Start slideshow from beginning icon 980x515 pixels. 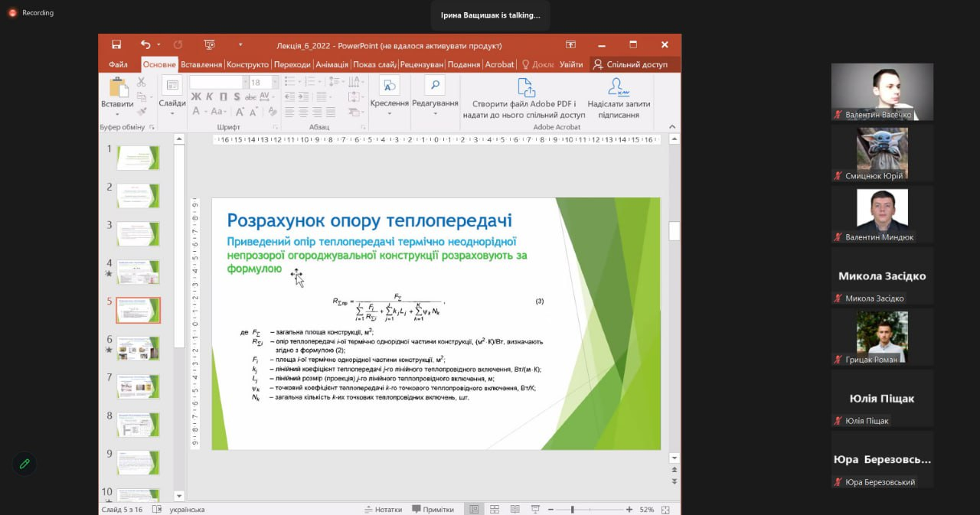click(x=209, y=44)
